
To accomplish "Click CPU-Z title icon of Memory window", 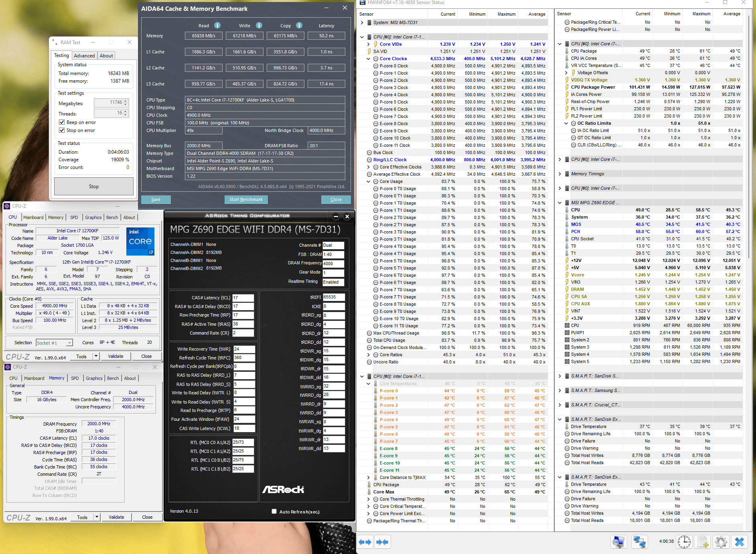I will point(7,367).
